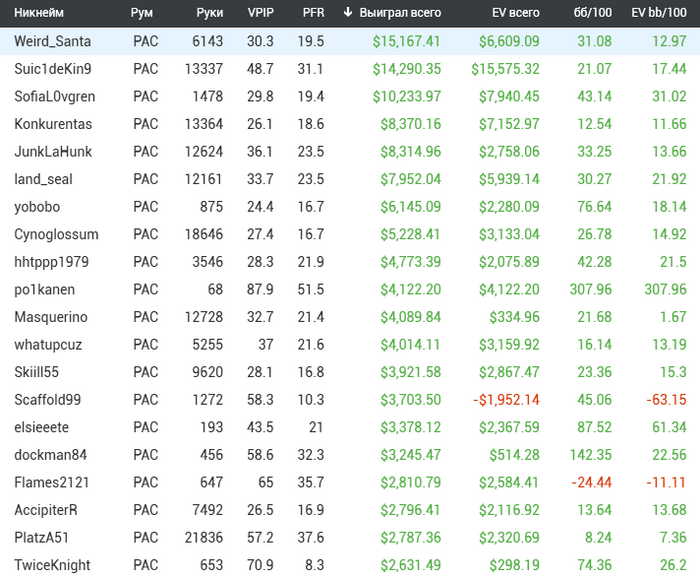Select player SofiaL0vgren

[x=54, y=96]
